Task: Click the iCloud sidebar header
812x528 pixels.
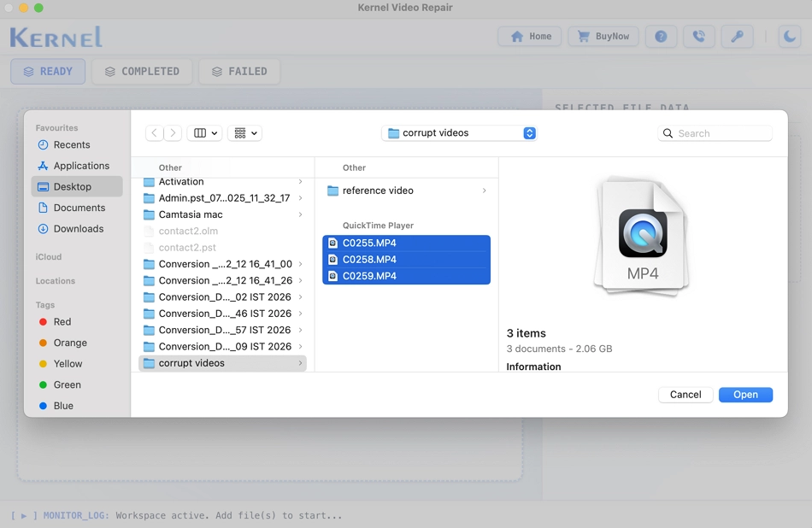Action: pyautogui.click(x=49, y=257)
